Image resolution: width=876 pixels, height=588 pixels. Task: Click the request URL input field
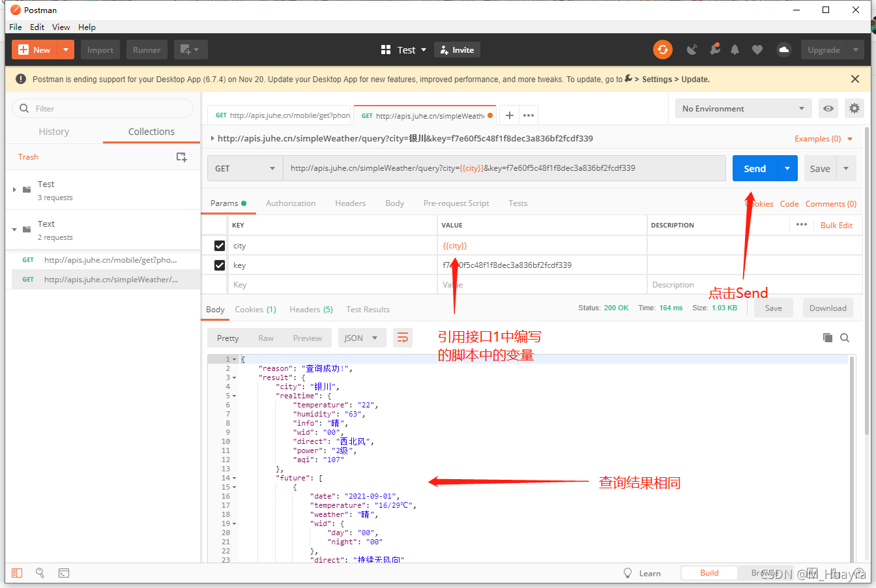pos(503,168)
